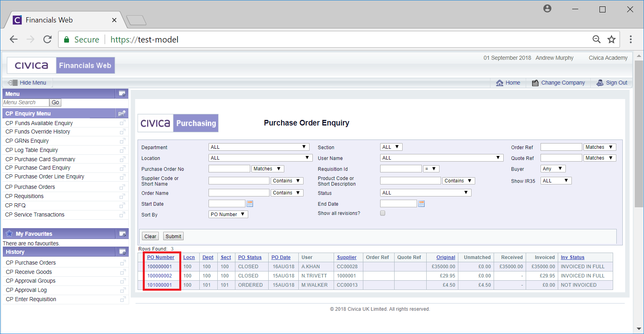This screenshot has height=334, width=644.
Task: Open CP Receive Goods history new-window icon
Action: tap(123, 272)
